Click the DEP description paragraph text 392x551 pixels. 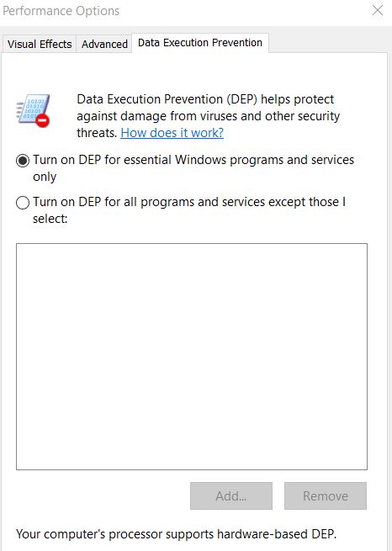pyautogui.click(x=209, y=116)
